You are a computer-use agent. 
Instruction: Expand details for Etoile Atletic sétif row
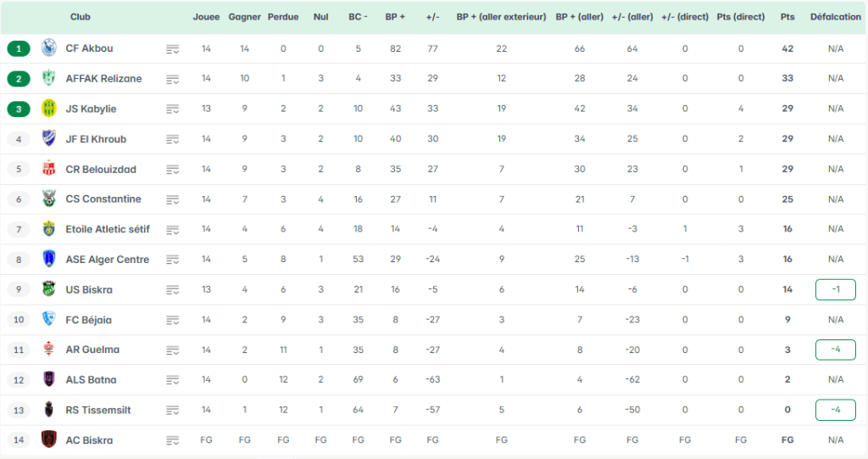pos(173,230)
